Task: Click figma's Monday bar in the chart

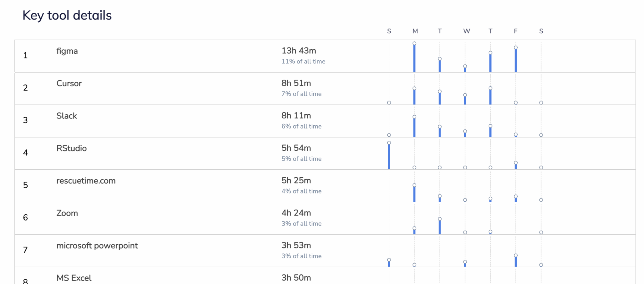Action: 414,58
